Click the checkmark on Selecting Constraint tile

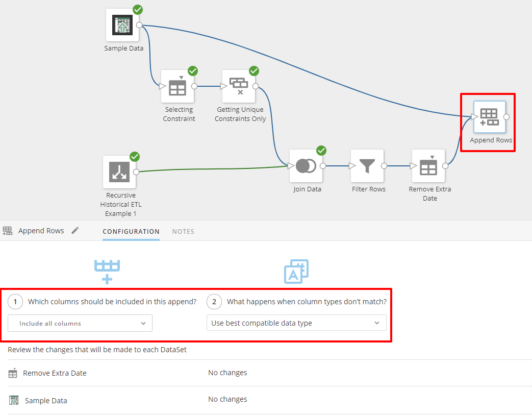click(192, 70)
